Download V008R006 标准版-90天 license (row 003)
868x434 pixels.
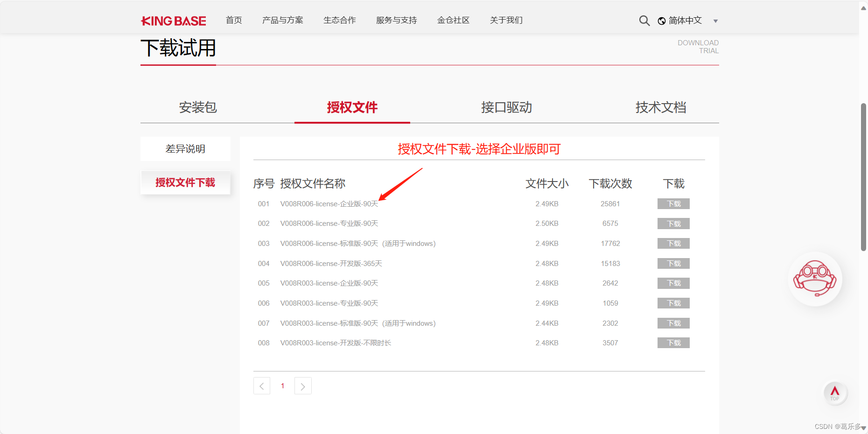pyautogui.click(x=673, y=244)
